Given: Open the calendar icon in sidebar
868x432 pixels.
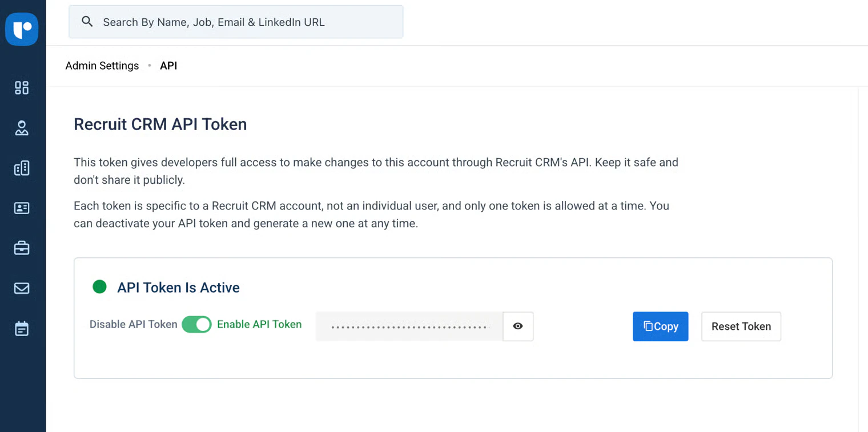Looking at the screenshot, I should click(22, 329).
